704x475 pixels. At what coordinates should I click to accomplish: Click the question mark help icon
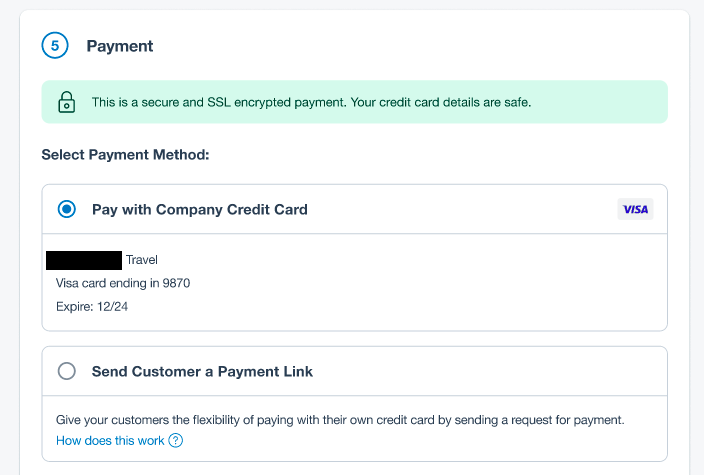[176, 440]
